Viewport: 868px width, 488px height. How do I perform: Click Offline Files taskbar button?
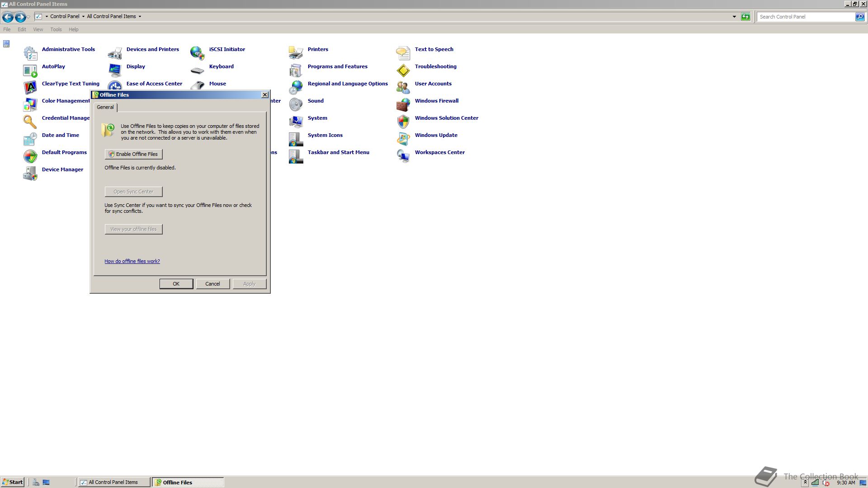pos(188,482)
